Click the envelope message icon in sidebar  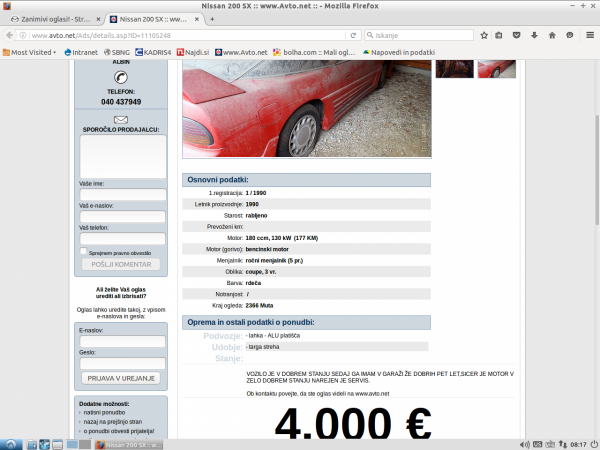point(120,119)
